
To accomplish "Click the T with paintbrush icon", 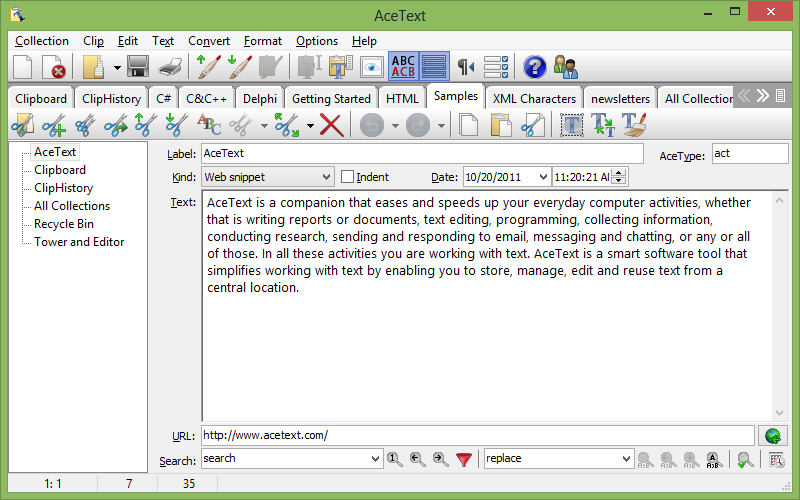I will [x=635, y=125].
